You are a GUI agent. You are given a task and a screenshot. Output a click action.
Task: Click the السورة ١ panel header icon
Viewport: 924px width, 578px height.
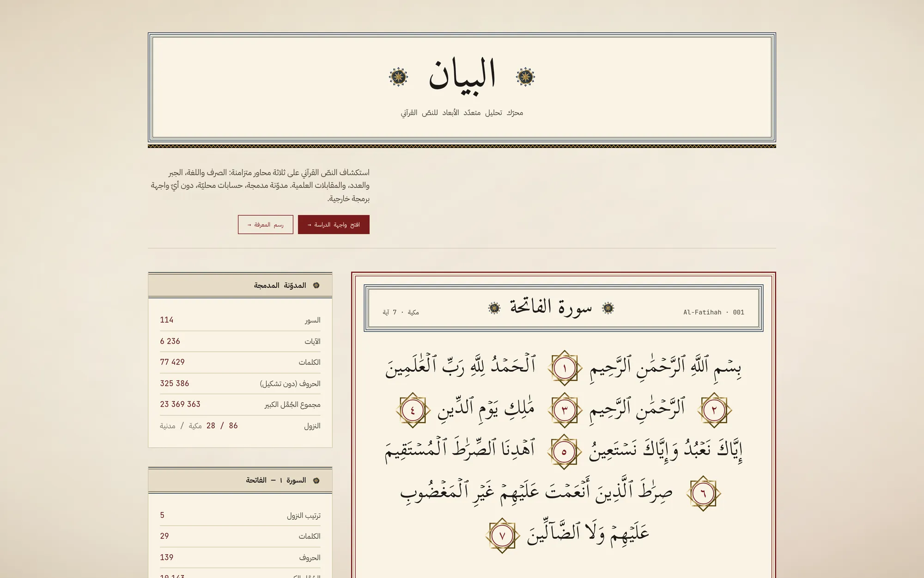pos(316,480)
